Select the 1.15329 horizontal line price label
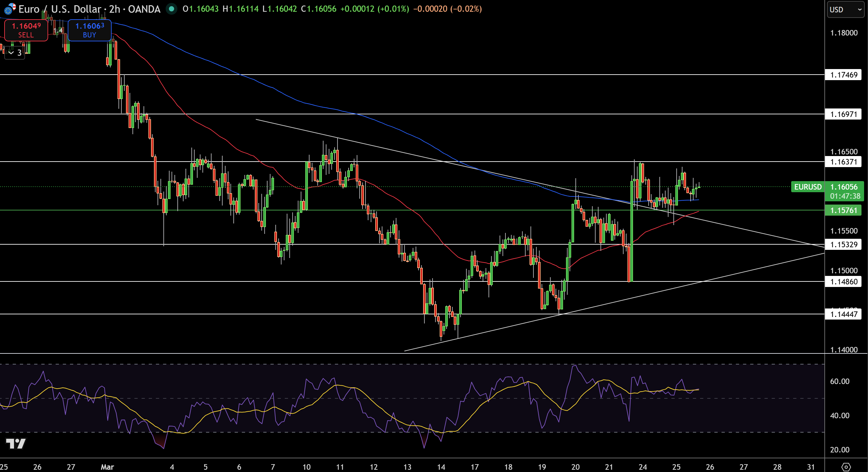The image size is (868, 472). tap(843, 244)
